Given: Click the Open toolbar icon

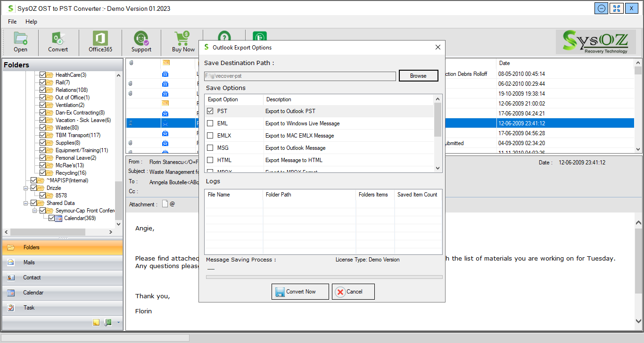Looking at the screenshot, I should coord(20,41).
